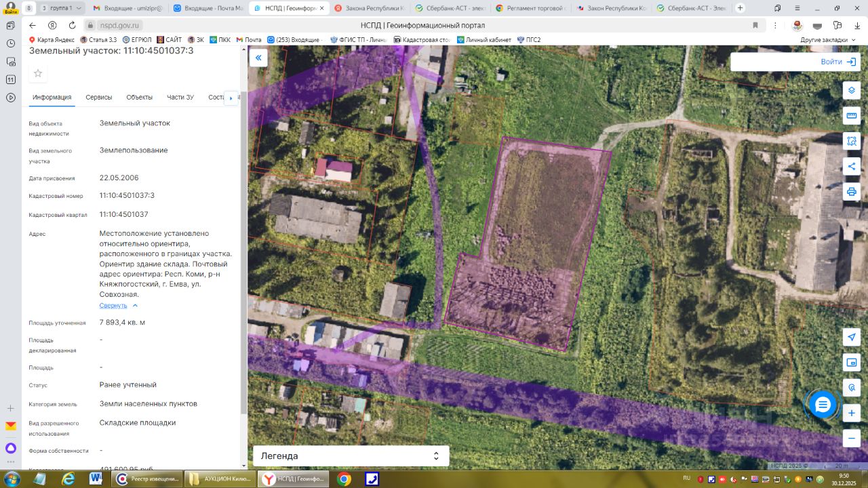Open the map layers panel

point(852,90)
